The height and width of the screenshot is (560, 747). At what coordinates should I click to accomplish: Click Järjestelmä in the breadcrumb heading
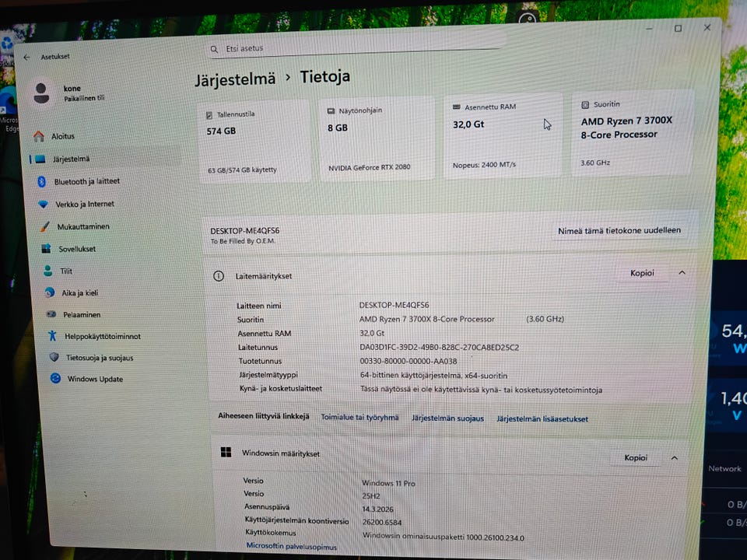[x=235, y=79]
